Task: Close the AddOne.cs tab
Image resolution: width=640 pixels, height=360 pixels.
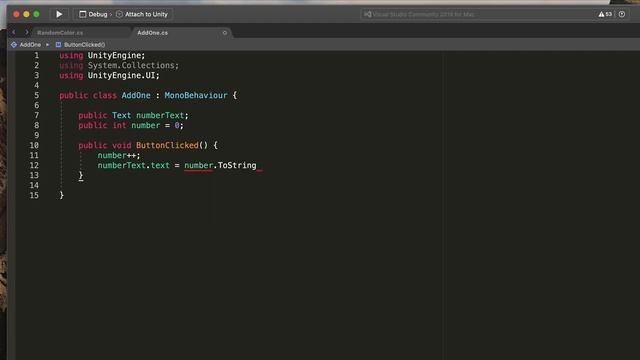Action: click(x=224, y=33)
